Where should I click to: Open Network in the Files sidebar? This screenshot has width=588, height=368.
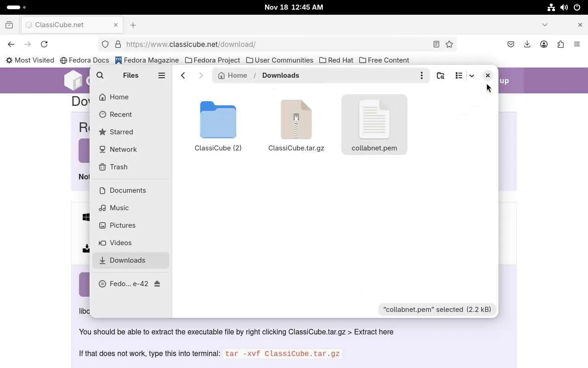(x=131, y=149)
